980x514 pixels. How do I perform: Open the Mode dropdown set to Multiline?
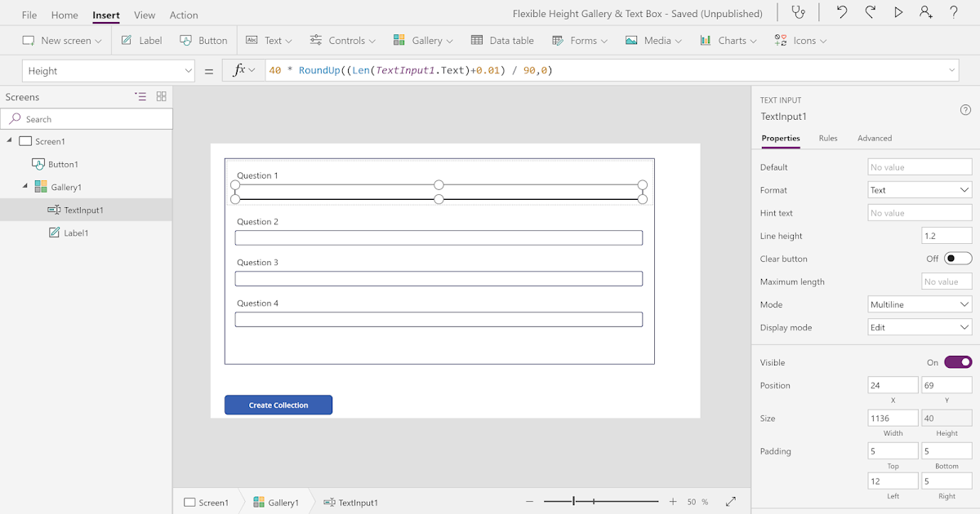(920, 304)
